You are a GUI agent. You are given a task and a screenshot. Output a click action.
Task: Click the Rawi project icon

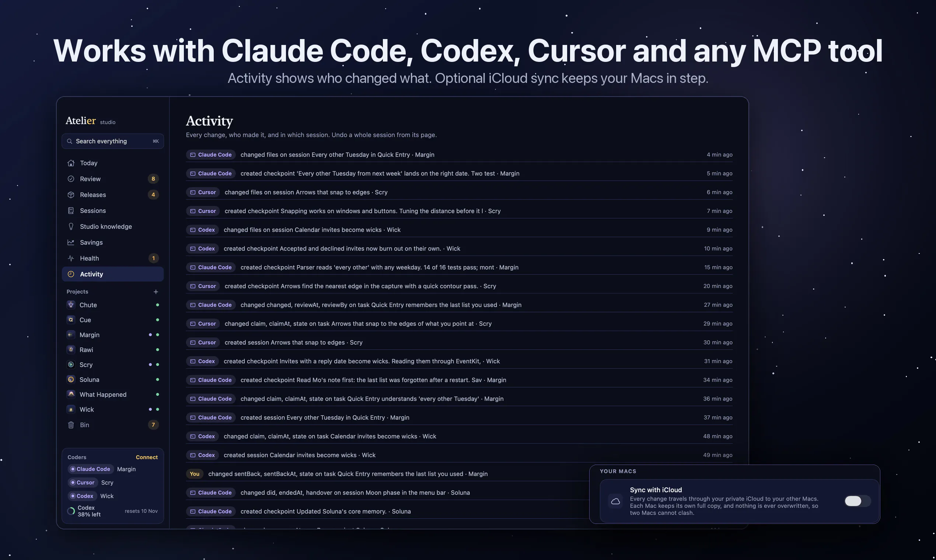point(71,349)
